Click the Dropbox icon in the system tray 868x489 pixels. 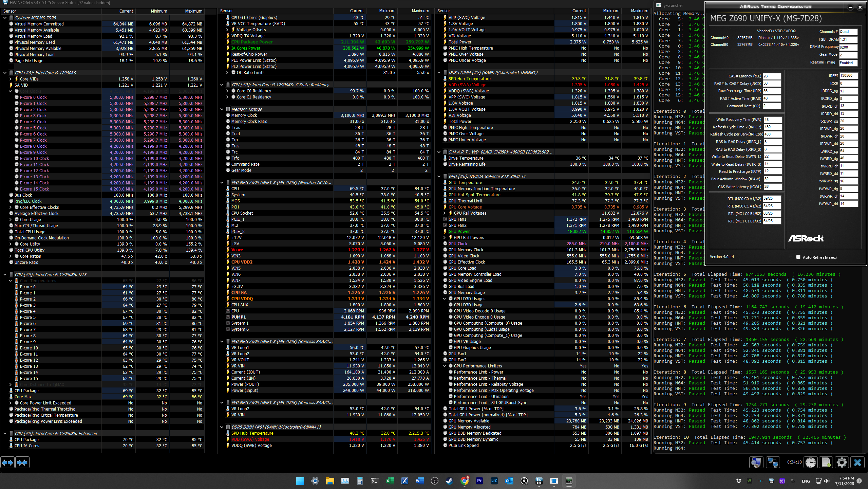739,481
